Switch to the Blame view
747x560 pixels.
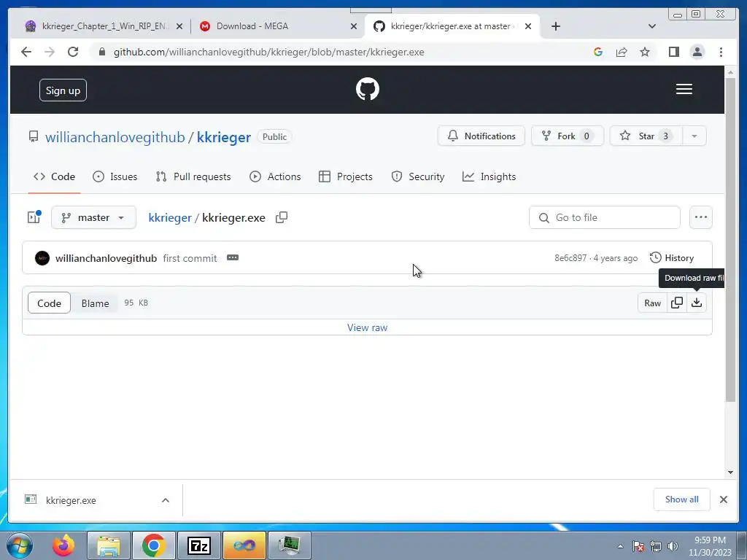[96, 303]
